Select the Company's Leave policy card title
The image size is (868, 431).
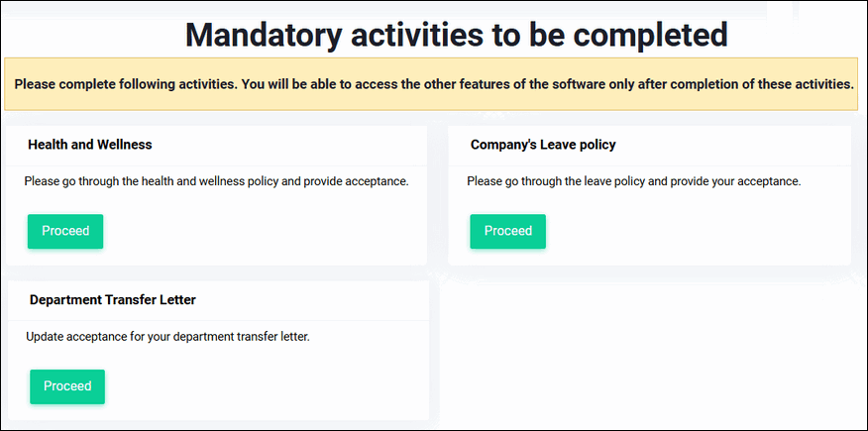[x=543, y=145]
